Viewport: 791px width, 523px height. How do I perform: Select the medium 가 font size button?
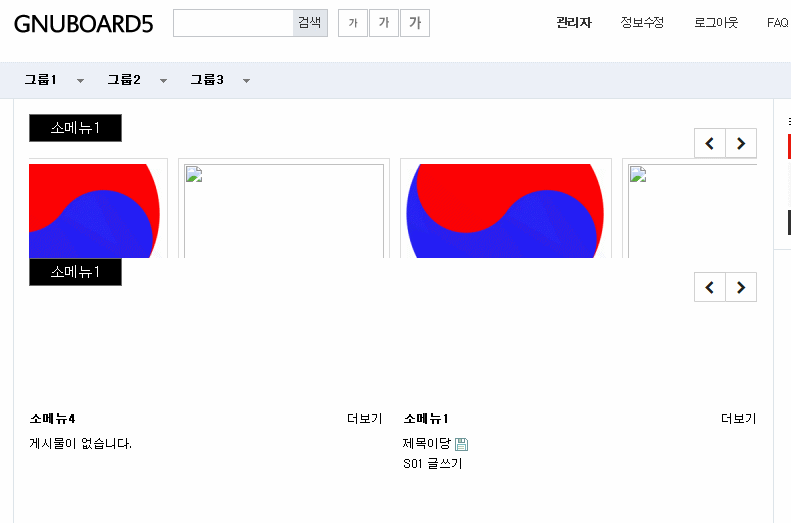pyautogui.click(x=384, y=23)
